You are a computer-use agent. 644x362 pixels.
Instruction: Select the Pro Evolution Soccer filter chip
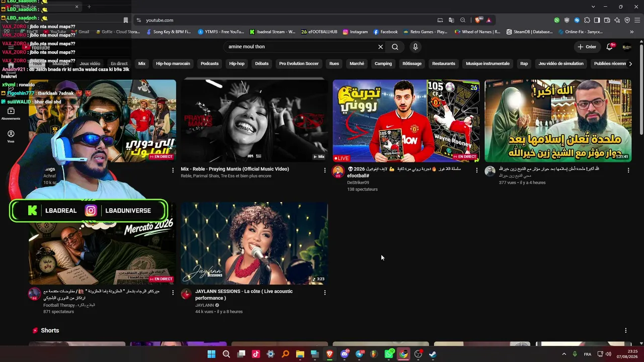point(299,64)
